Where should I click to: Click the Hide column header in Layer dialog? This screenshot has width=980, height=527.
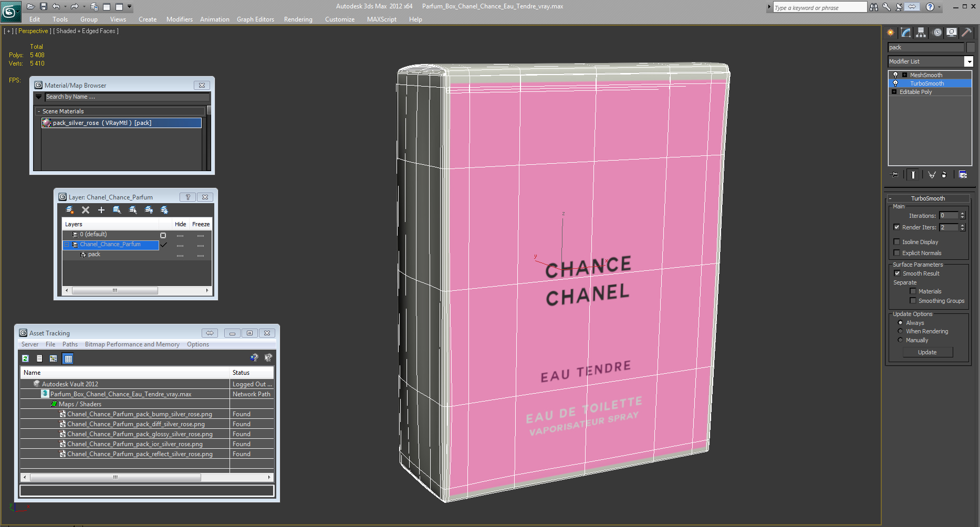click(x=181, y=224)
